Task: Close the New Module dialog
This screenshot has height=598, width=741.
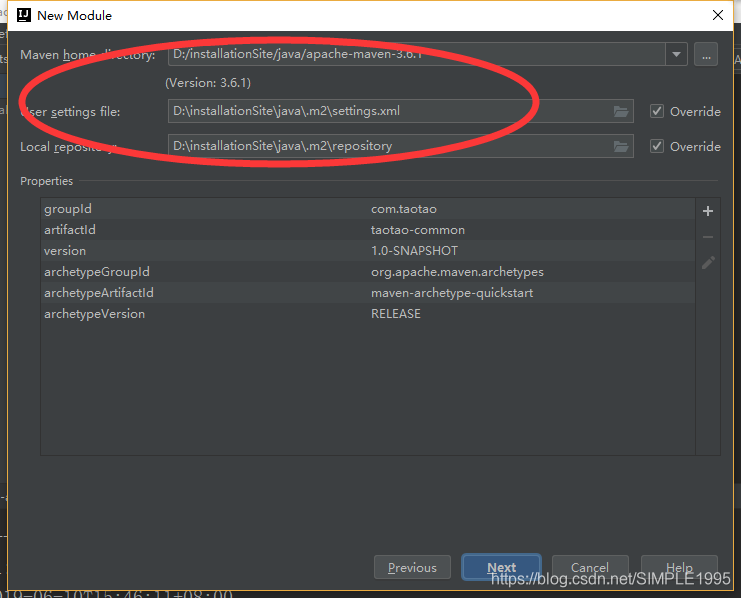Action: point(717,15)
